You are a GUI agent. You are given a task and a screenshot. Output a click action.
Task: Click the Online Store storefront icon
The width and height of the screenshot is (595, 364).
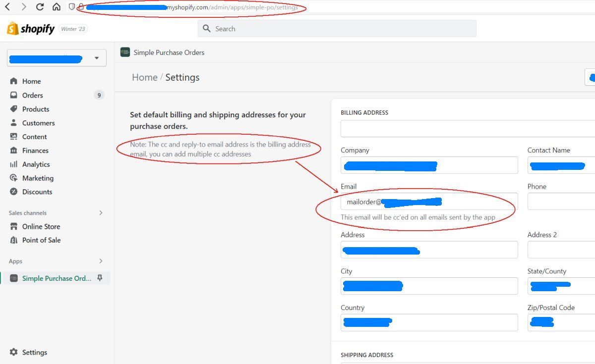pos(13,226)
